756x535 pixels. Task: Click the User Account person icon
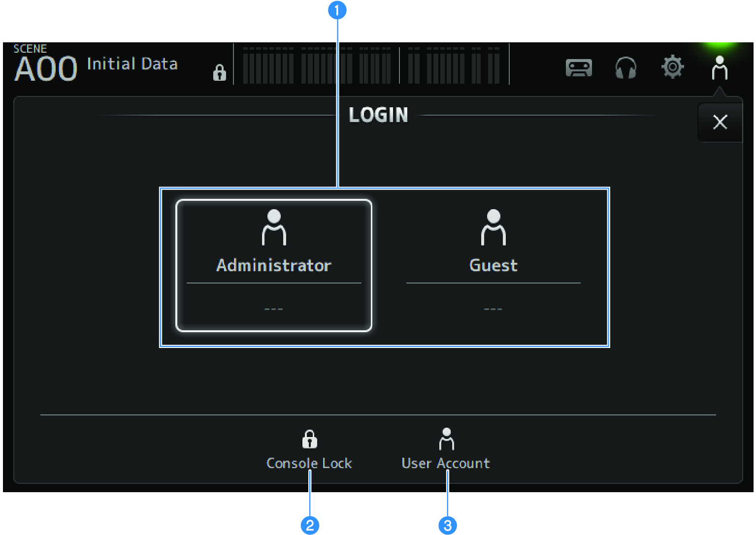click(446, 439)
